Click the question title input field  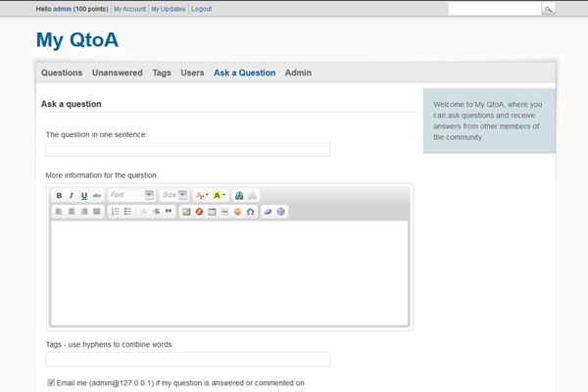pyautogui.click(x=188, y=149)
